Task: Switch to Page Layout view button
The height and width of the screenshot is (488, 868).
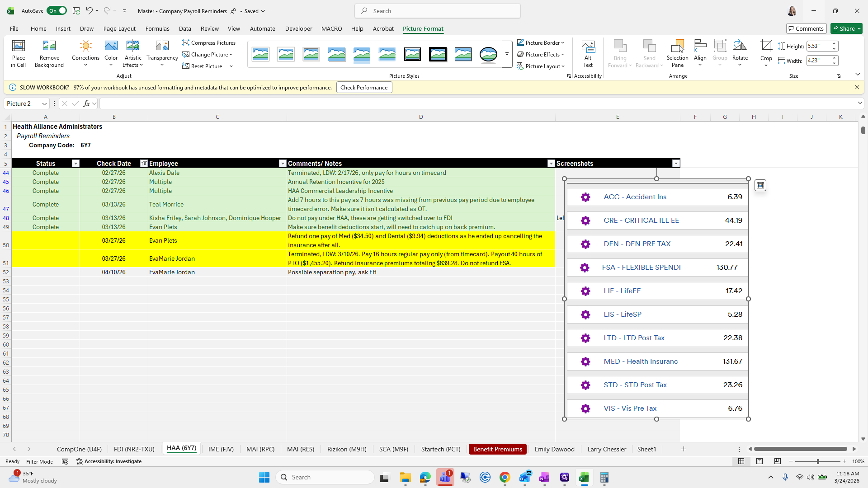Action: click(759, 461)
